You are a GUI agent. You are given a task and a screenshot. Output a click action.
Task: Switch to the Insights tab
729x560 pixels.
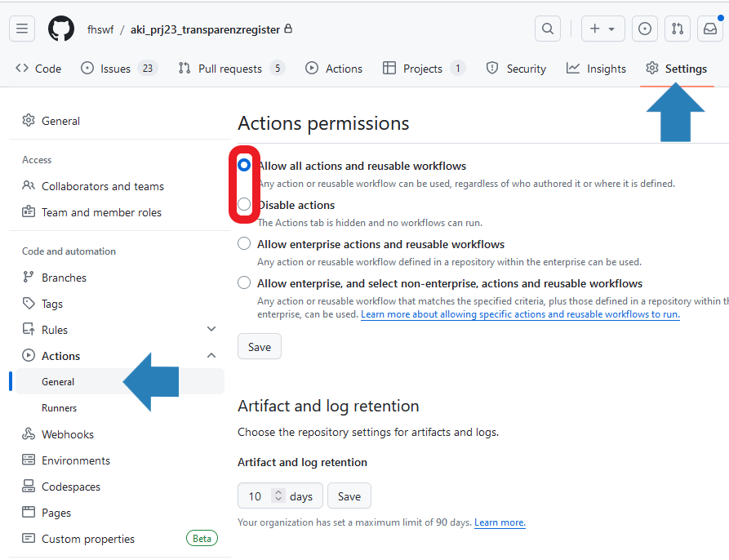point(597,69)
